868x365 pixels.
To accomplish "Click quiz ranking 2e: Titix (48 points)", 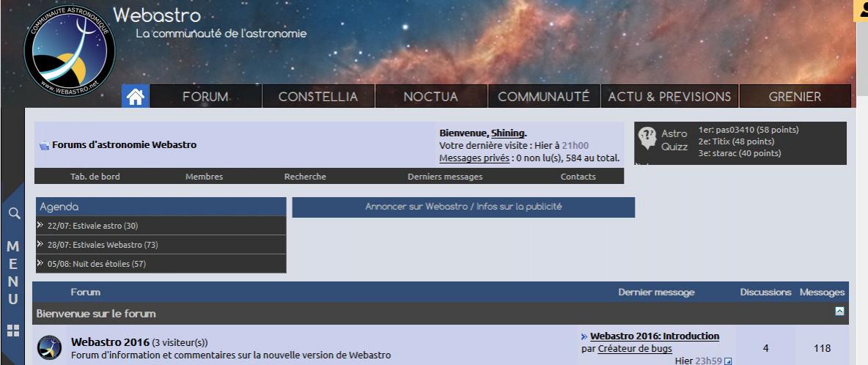I will (x=736, y=141).
